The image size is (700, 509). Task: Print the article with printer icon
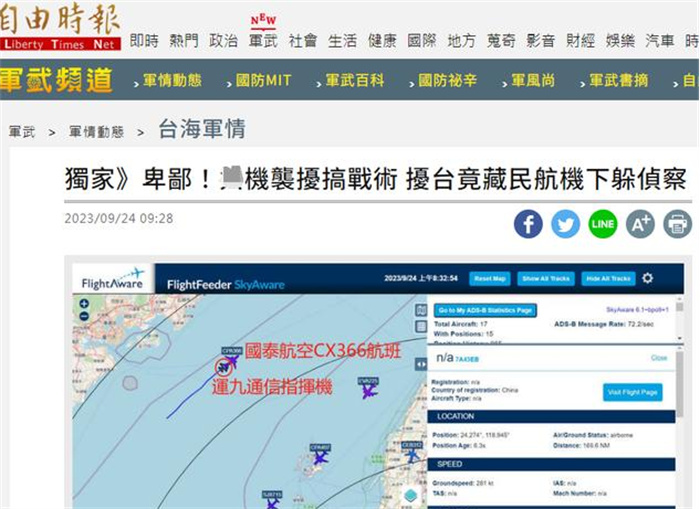[678, 224]
